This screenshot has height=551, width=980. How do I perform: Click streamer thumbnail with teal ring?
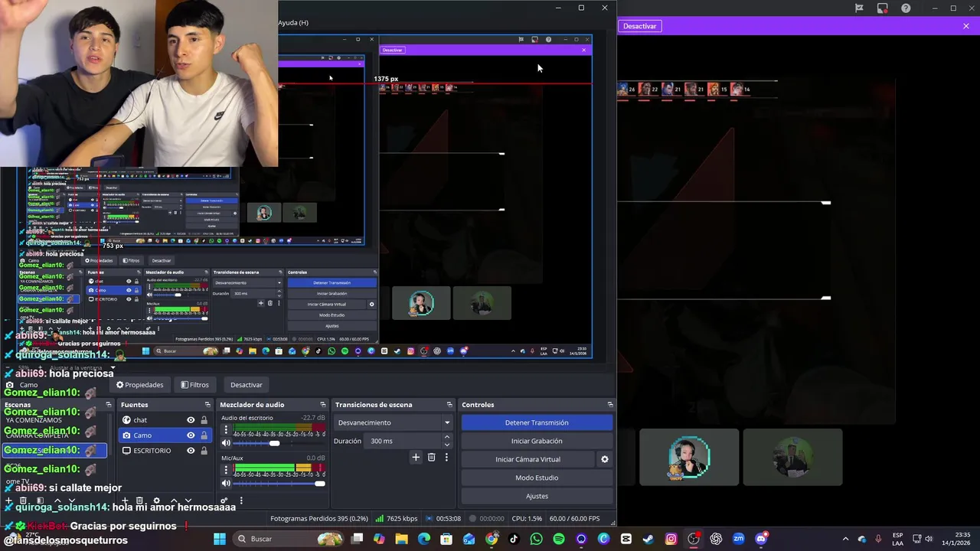(x=689, y=457)
